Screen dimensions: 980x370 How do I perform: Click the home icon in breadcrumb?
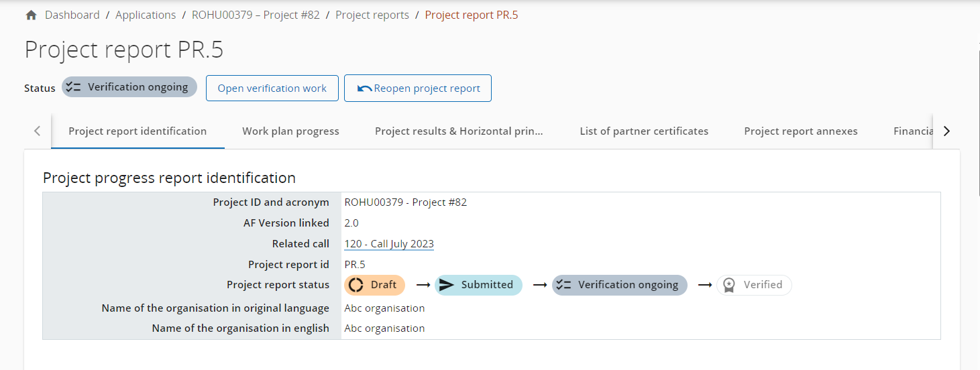click(31, 15)
